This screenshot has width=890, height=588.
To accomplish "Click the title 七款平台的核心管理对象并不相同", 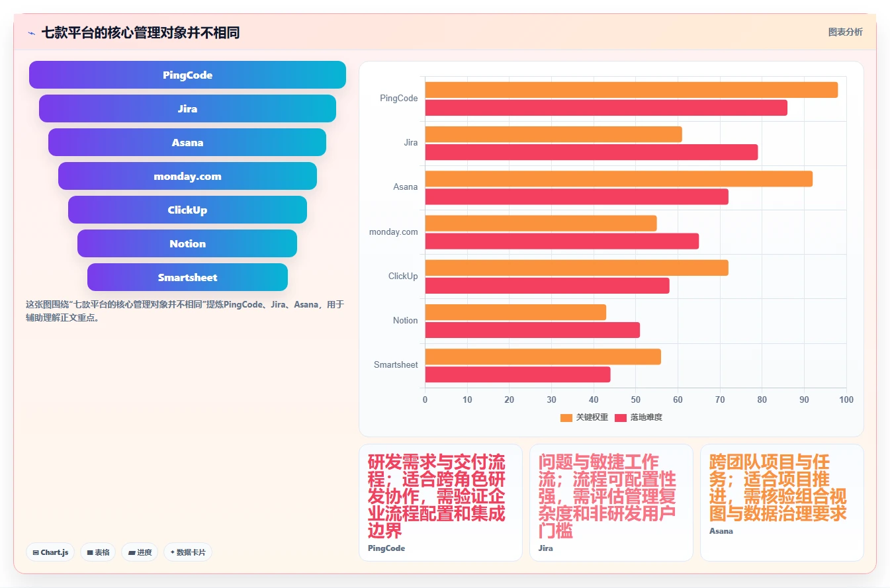I will (140, 32).
